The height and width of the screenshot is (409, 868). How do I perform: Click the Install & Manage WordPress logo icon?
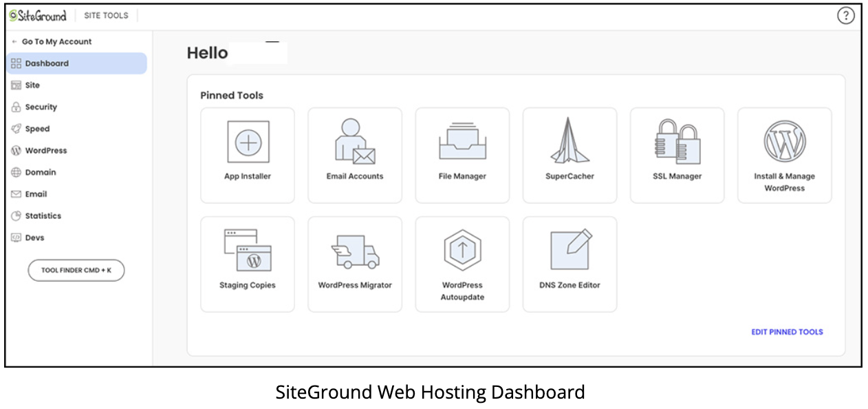pos(785,141)
